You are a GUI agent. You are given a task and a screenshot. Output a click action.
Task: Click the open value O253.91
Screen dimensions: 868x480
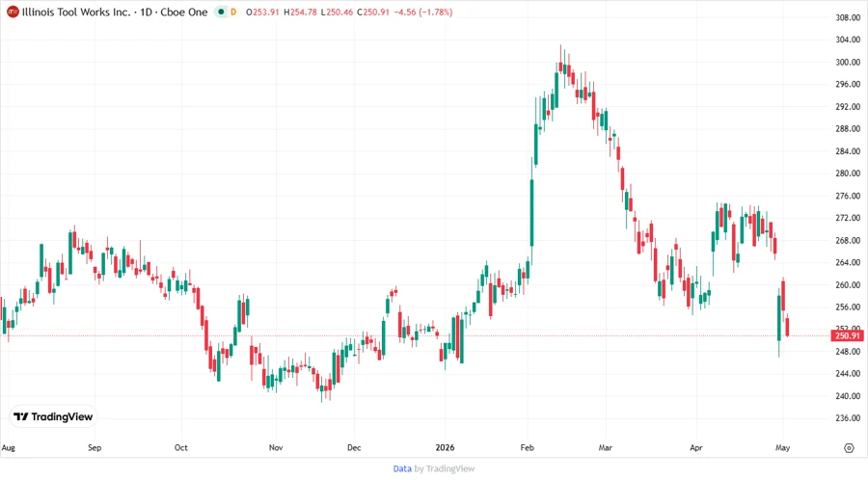pyautogui.click(x=262, y=12)
